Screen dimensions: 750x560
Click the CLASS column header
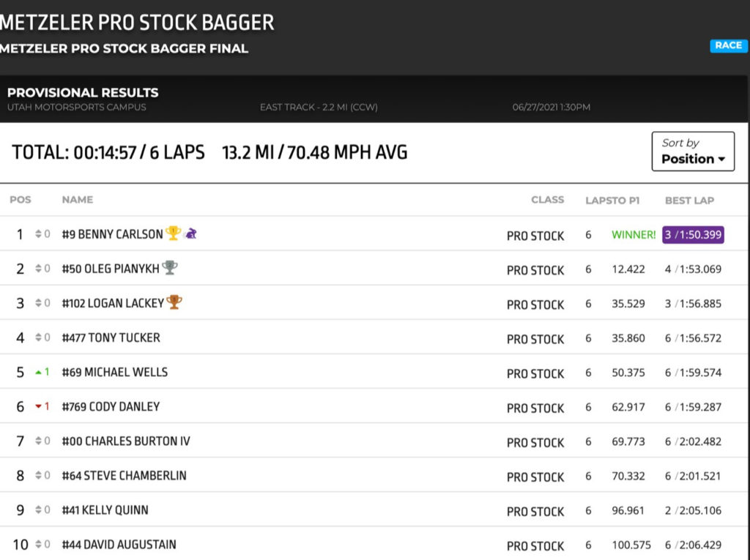click(547, 200)
